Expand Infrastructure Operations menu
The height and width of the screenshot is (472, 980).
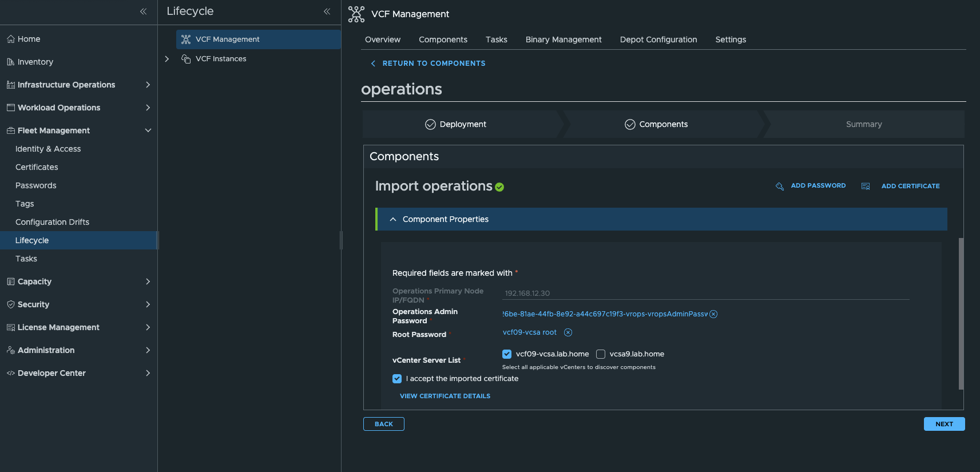(148, 85)
